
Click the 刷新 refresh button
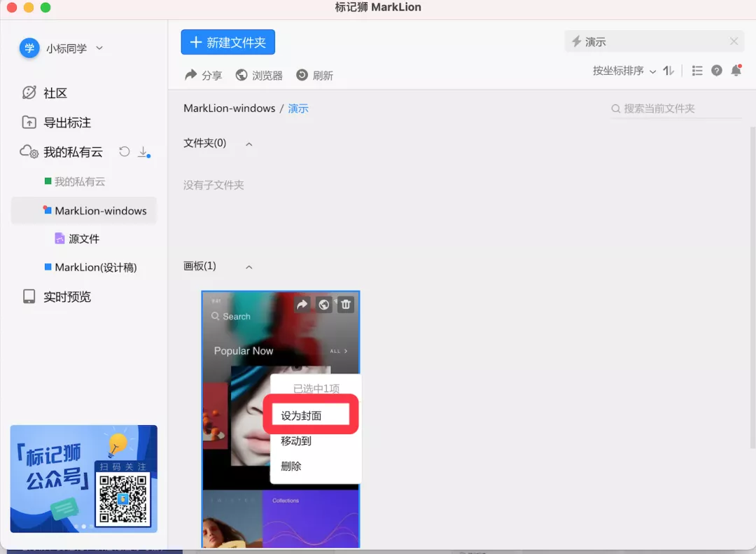coord(314,75)
